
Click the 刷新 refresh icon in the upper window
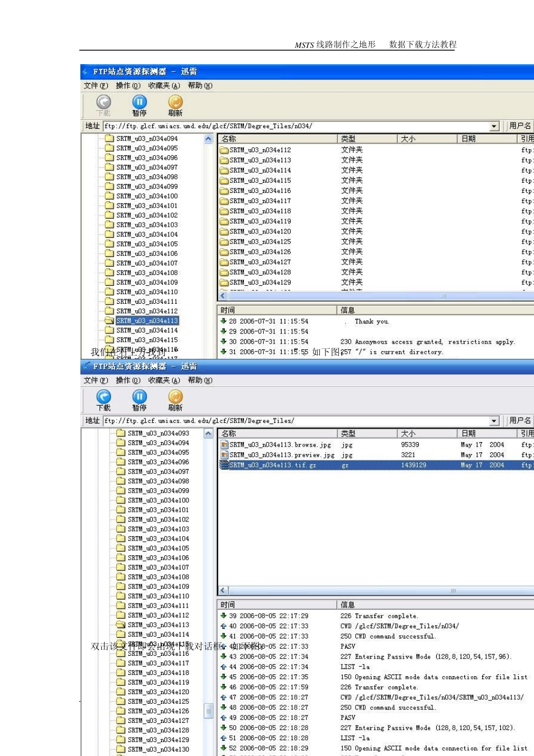175,102
